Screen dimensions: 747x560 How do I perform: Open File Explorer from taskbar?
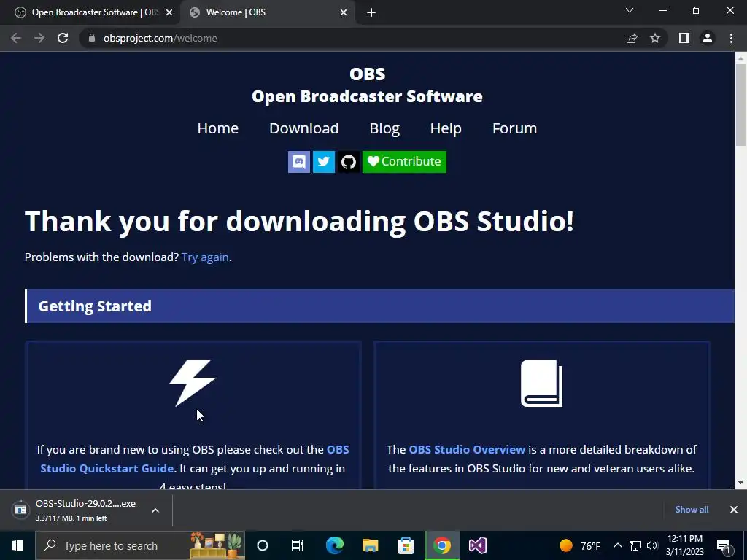pyautogui.click(x=370, y=545)
